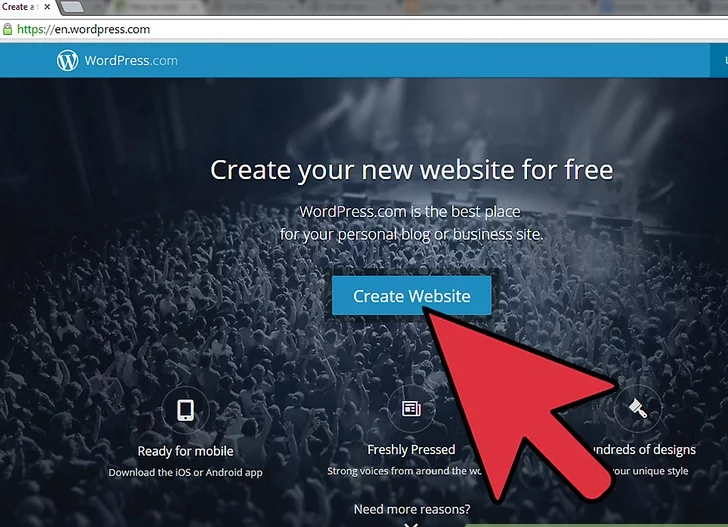Close the Create browser tab
This screenshot has height=527, width=728.
tap(47, 7)
